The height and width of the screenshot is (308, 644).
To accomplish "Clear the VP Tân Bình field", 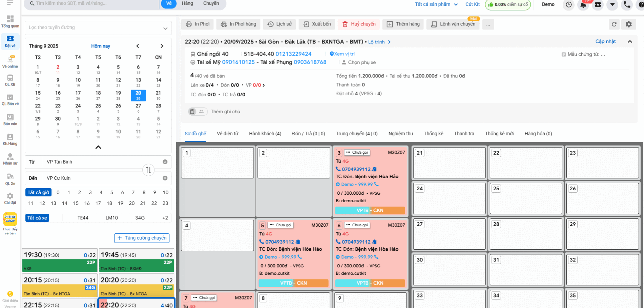I will tap(165, 162).
